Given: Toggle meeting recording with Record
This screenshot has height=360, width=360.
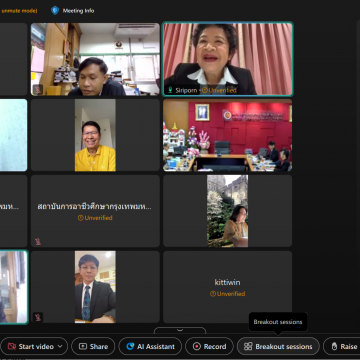Looking at the screenshot, I should pos(210,346).
